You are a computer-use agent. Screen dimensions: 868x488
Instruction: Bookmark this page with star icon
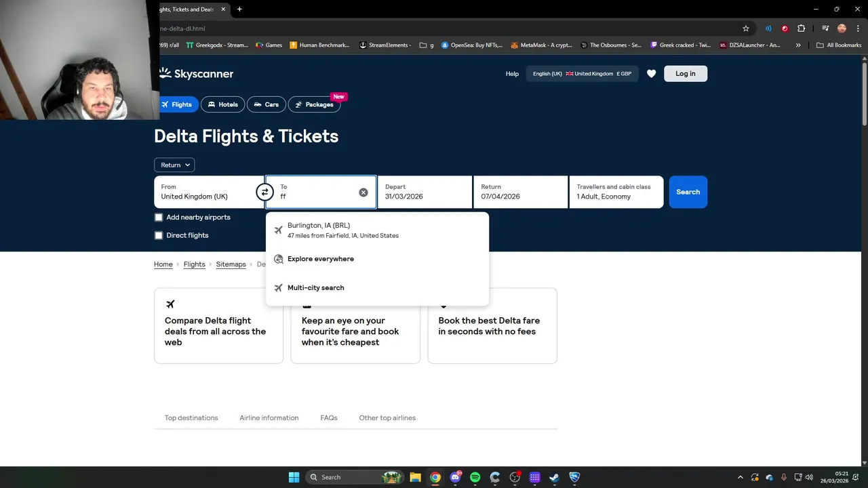[746, 28]
